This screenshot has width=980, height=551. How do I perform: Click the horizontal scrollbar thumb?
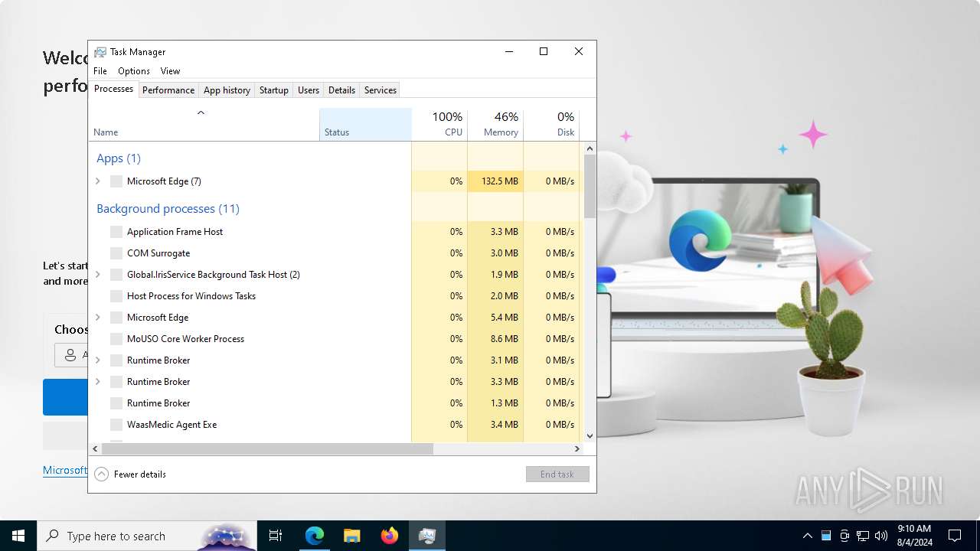click(x=267, y=449)
